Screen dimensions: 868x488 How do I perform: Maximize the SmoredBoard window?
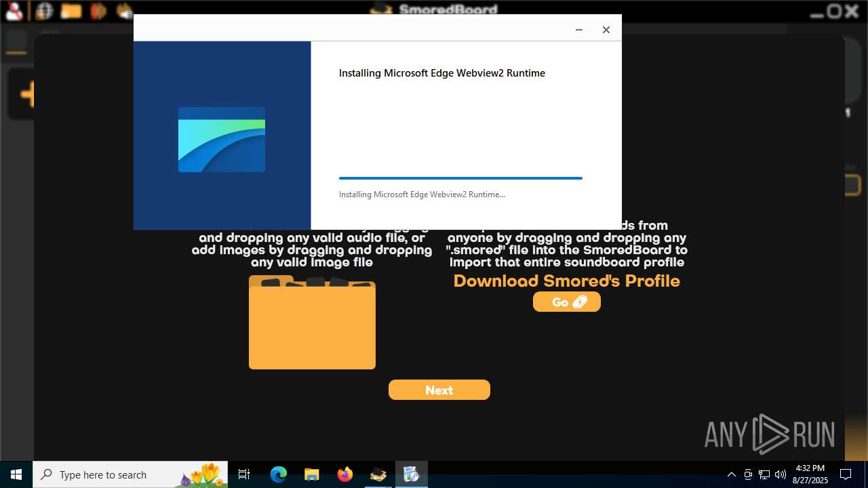click(x=835, y=11)
